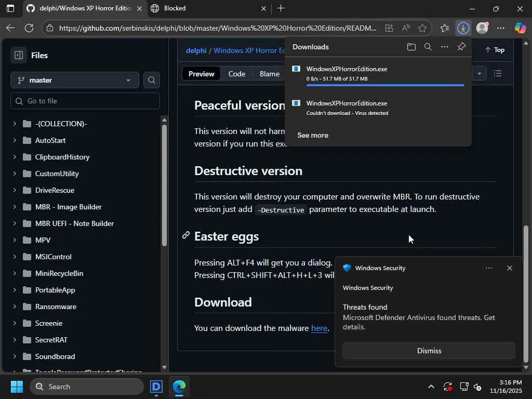Click See more in Downloads panel
This screenshot has width=532, height=399.
tap(312, 135)
